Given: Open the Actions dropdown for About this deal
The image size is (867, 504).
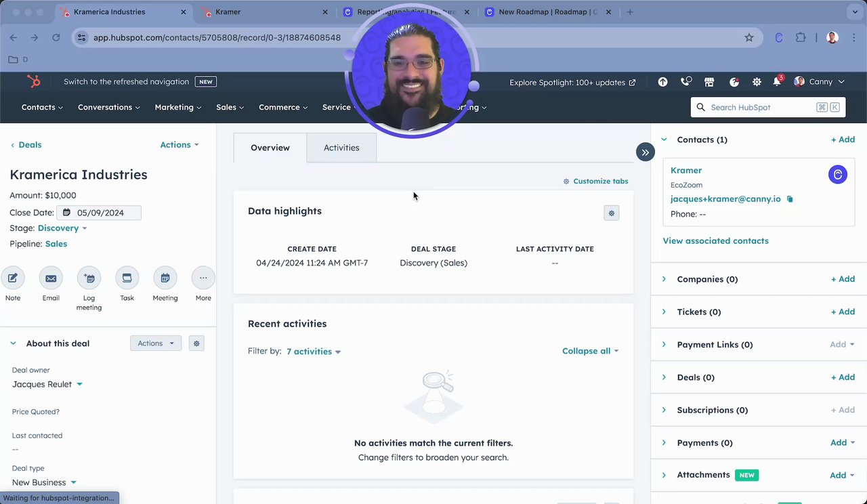Looking at the screenshot, I should click(156, 343).
